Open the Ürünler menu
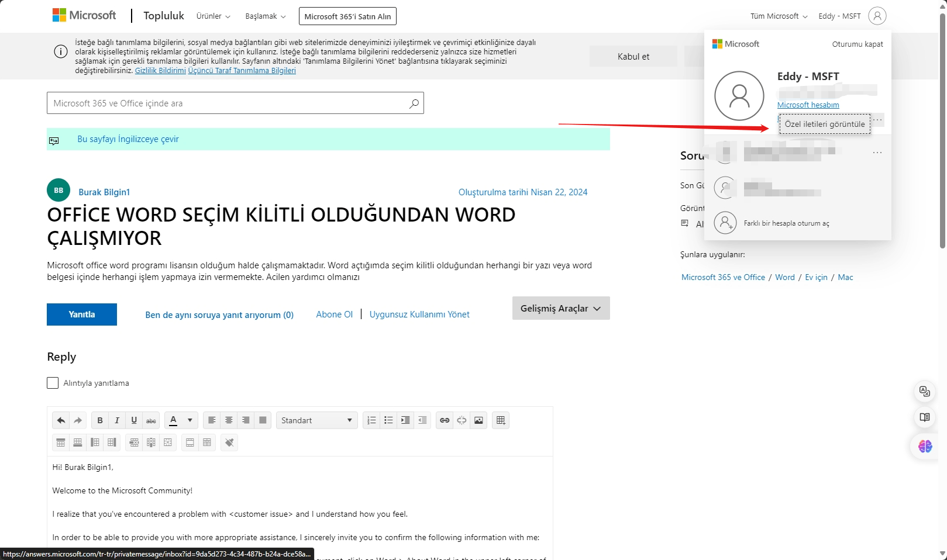Screen dimensions: 947x560 click(x=213, y=16)
